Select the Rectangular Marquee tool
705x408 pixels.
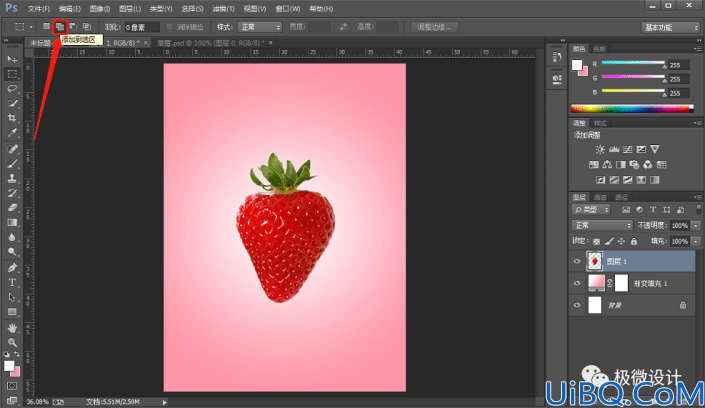[x=12, y=74]
